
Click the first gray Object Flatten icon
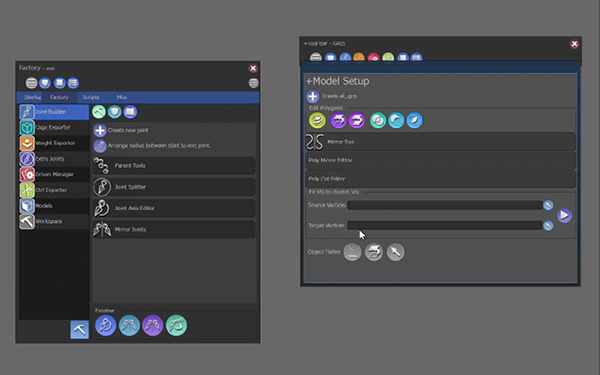[x=352, y=252]
